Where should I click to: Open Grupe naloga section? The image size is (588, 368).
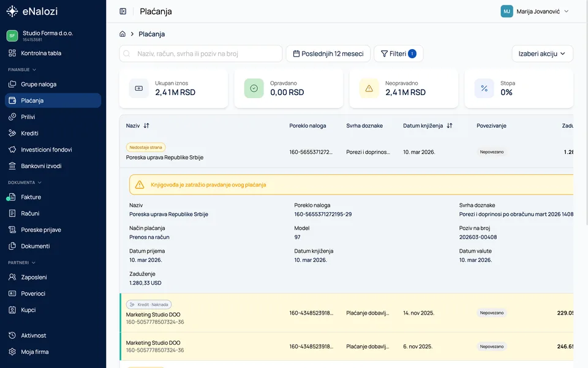53,84
